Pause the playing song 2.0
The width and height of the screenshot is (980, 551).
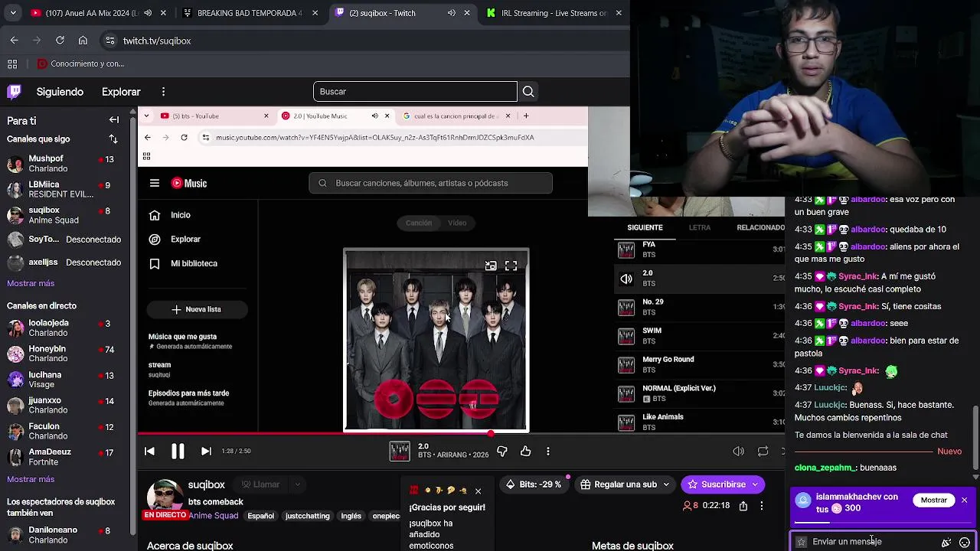point(178,452)
